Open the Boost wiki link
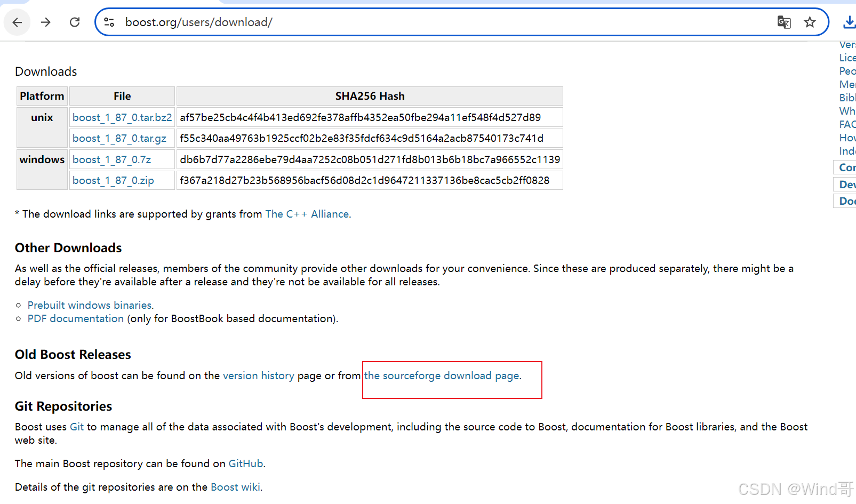The image size is (856, 504). 235,487
